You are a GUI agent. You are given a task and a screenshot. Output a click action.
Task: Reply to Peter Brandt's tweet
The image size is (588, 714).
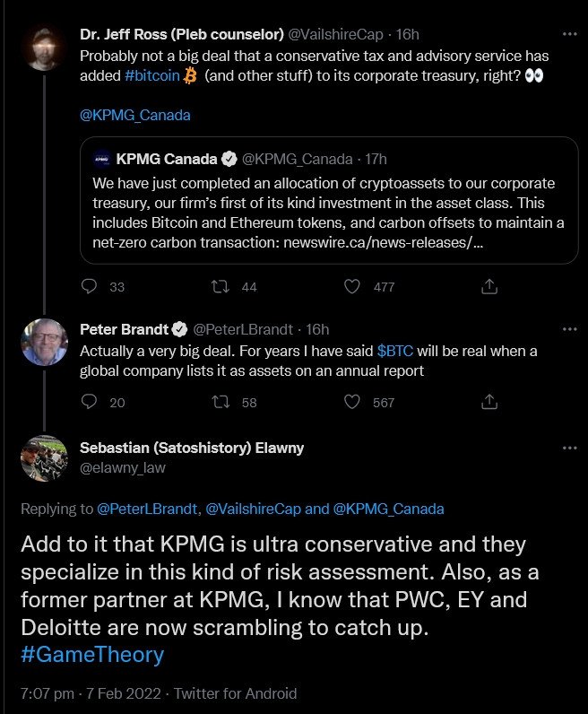pyautogui.click(x=89, y=402)
